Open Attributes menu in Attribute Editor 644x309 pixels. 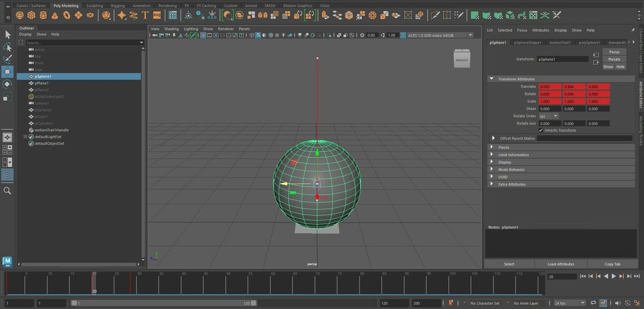coord(540,31)
